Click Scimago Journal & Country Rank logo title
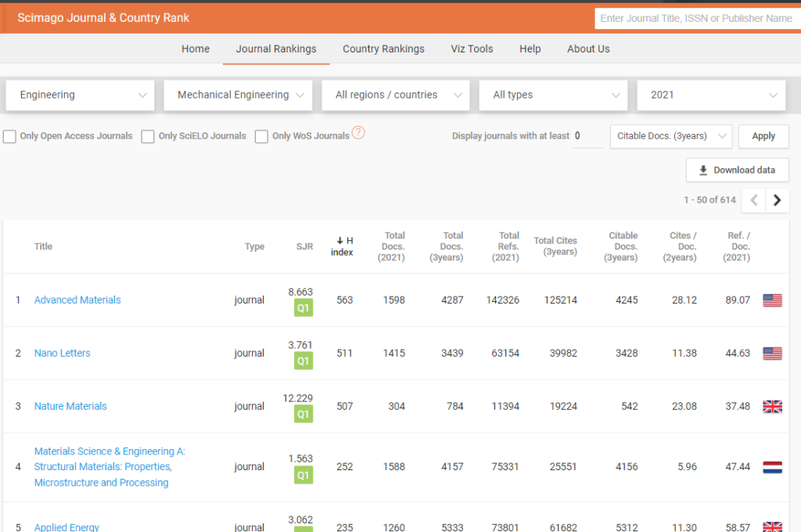This screenshot has height=532, width=801. [x=103, y=18]
